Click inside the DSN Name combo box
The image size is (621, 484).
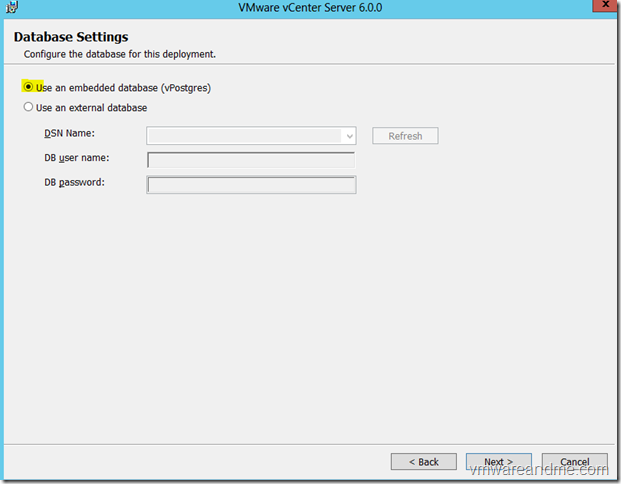coord(244,136)
